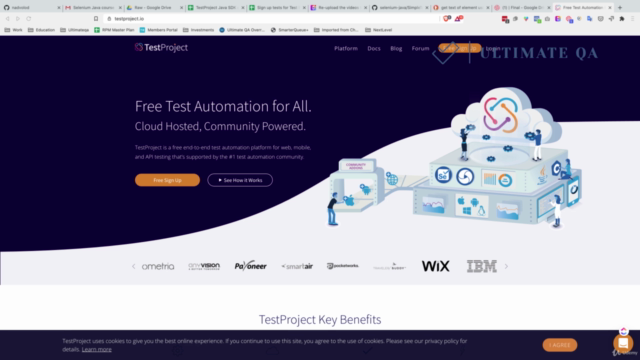The width and height of the screenshot is (640, 360).
Task: Click the ometria logo in the carousel
Action: click(158, 267)
